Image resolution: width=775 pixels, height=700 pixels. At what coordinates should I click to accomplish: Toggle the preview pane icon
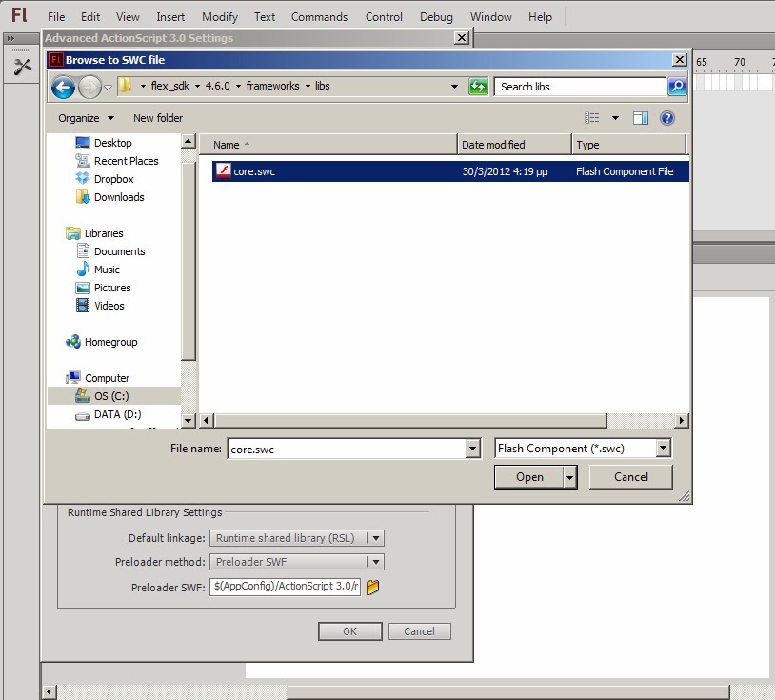pos(641,118)
